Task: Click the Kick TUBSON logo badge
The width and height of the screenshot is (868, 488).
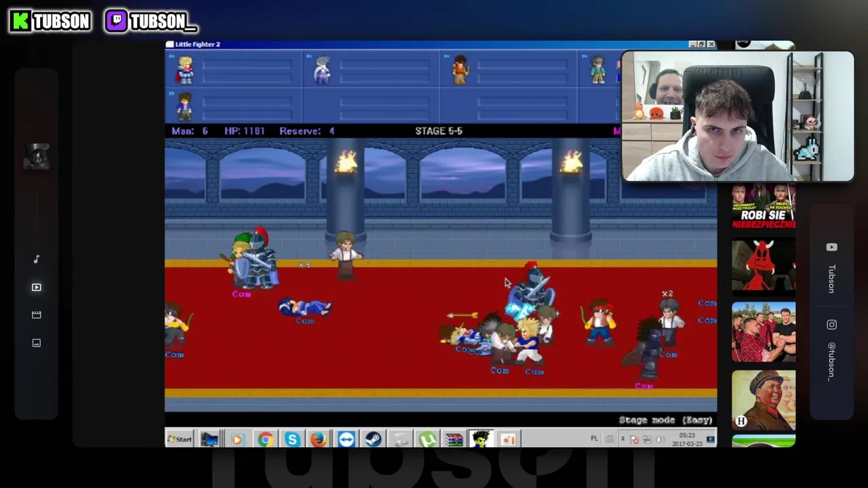Action: tap(50, 21)
